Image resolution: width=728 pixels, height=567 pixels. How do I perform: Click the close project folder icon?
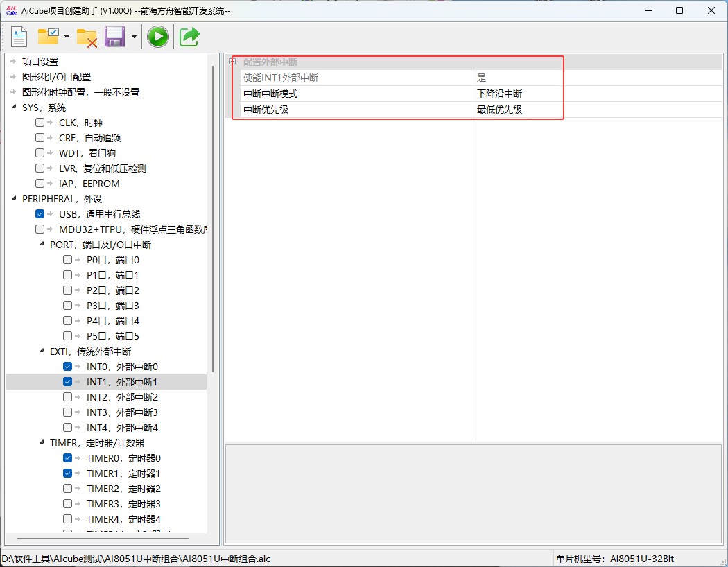pyautogui.click(x=87, y=37)
